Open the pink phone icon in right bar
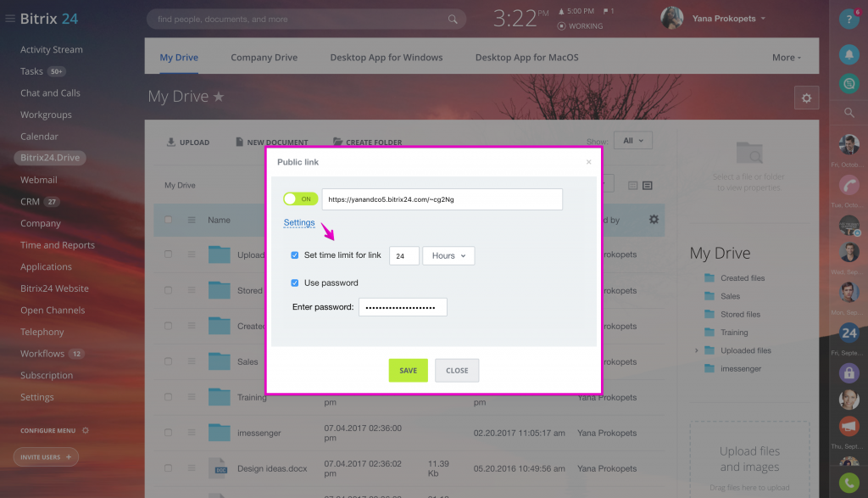868x498 pixels. (849, 185)
